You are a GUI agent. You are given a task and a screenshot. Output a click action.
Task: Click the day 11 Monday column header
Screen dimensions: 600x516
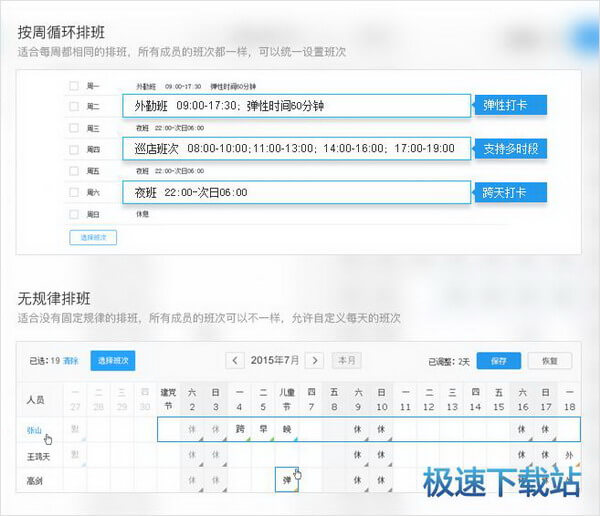(405, 399)
